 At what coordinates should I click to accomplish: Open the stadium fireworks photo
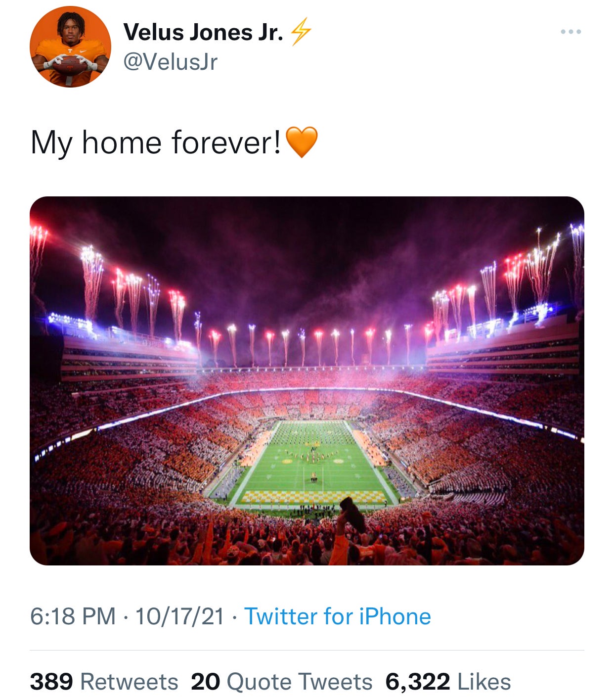coord(307,380)
